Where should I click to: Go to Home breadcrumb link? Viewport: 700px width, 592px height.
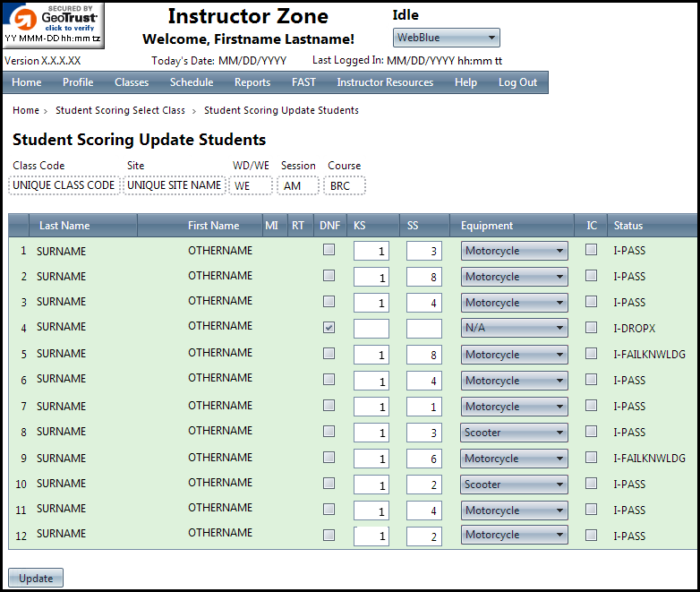26,110
